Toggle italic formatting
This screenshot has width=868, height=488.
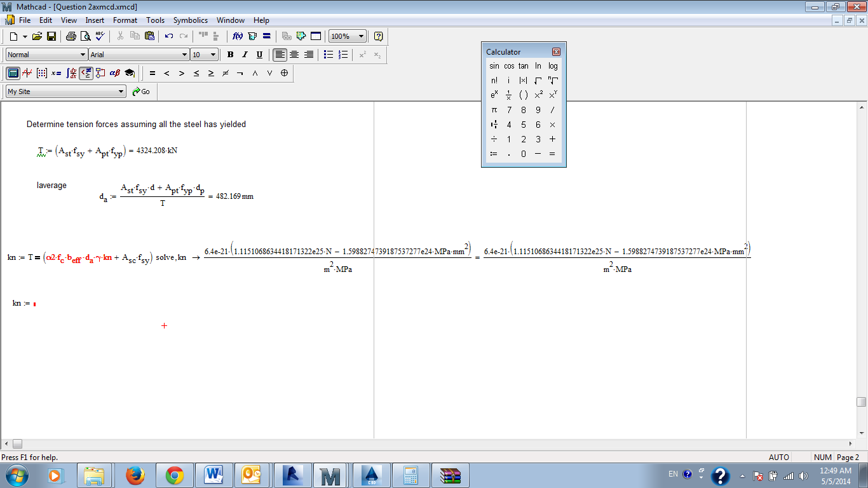click(245, 55)
